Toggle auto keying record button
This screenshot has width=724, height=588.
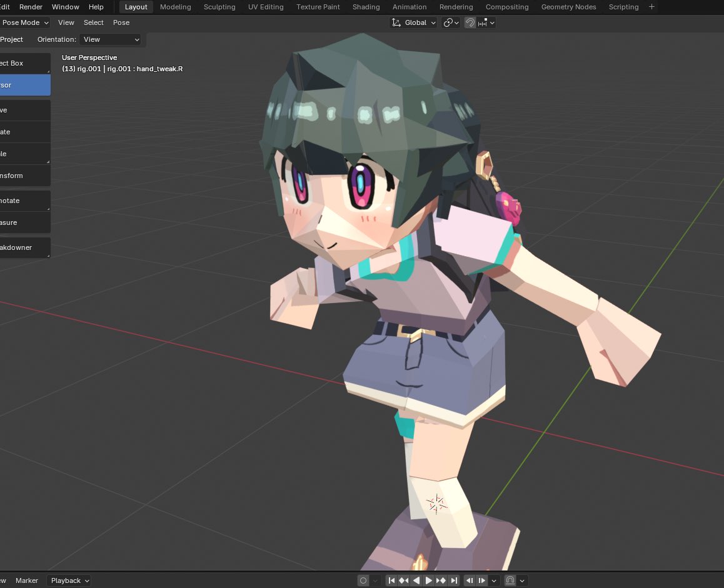pos(363,581)
